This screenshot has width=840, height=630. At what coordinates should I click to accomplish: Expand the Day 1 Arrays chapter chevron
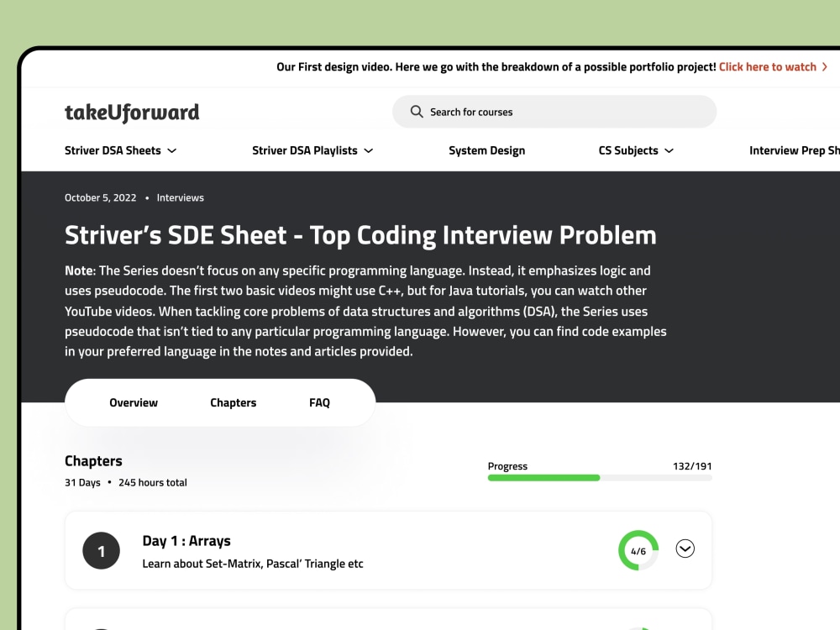[685, 549]
